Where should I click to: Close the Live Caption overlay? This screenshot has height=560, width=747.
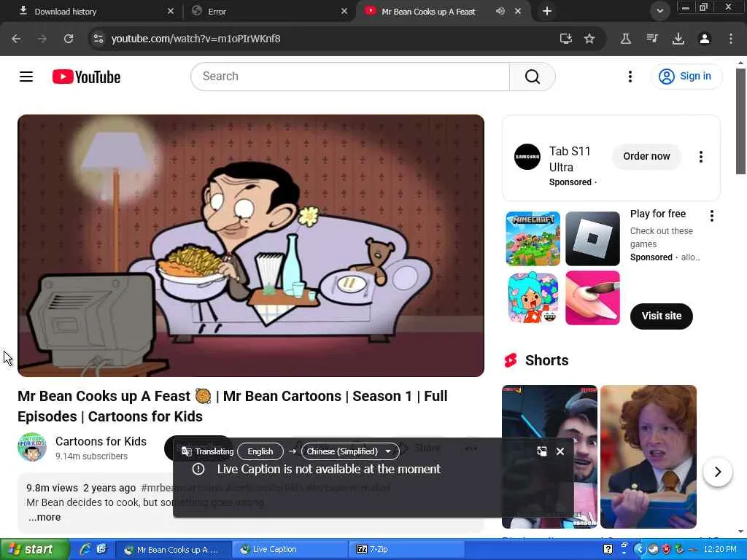coord(560,451)
